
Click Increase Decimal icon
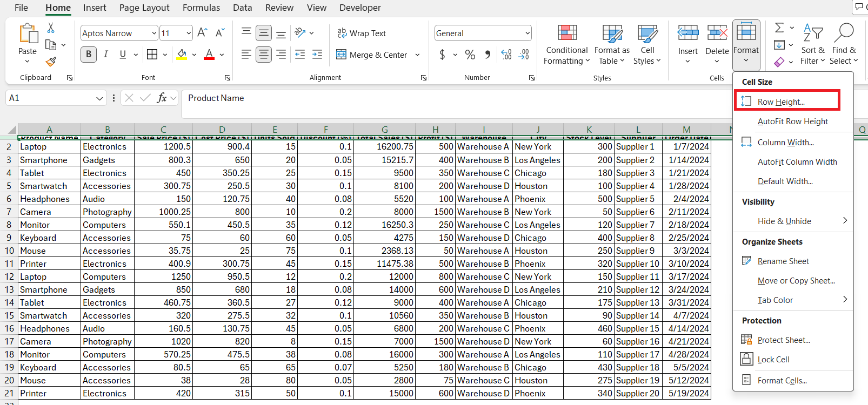(506, 55)
